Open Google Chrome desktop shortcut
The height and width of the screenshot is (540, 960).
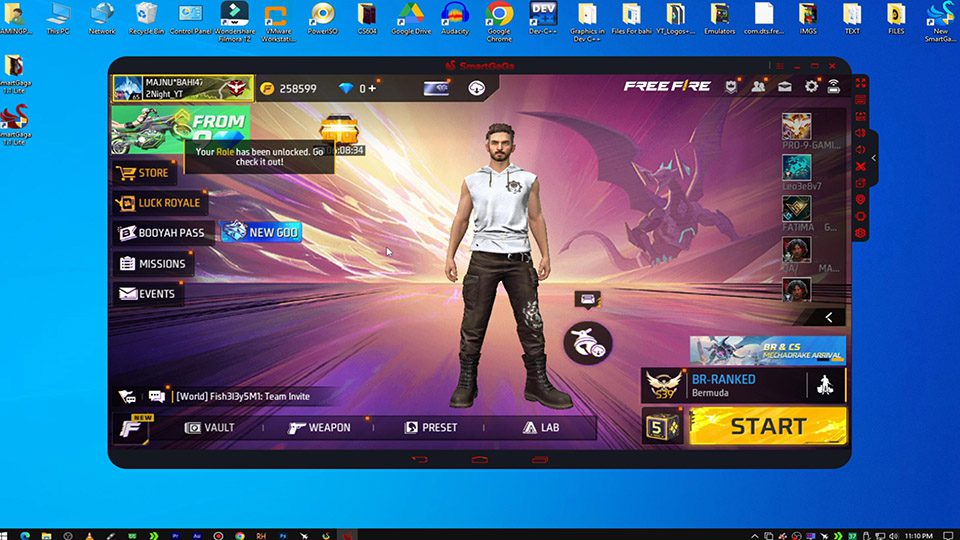click(499, 21)
